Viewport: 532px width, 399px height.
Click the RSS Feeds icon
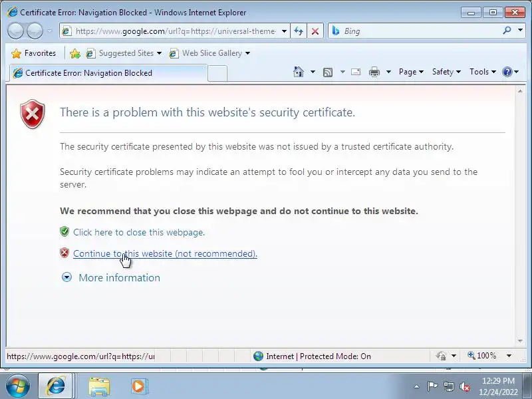point(328,72)
